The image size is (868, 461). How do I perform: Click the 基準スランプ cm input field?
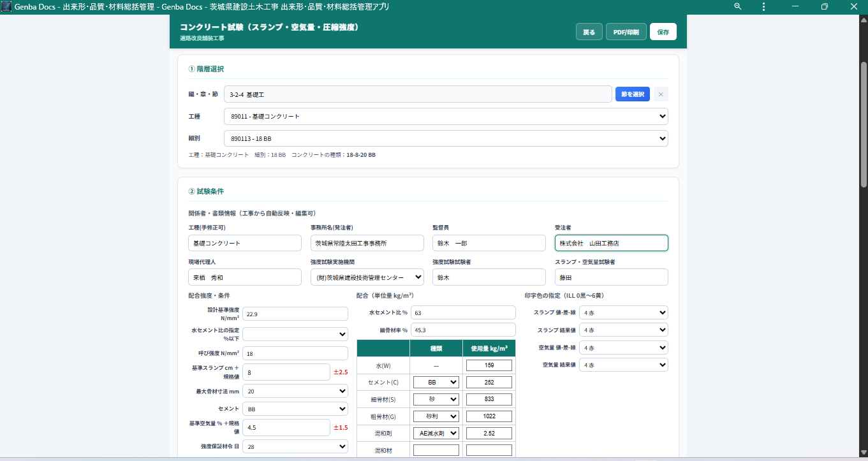click(x=286, y=372)
